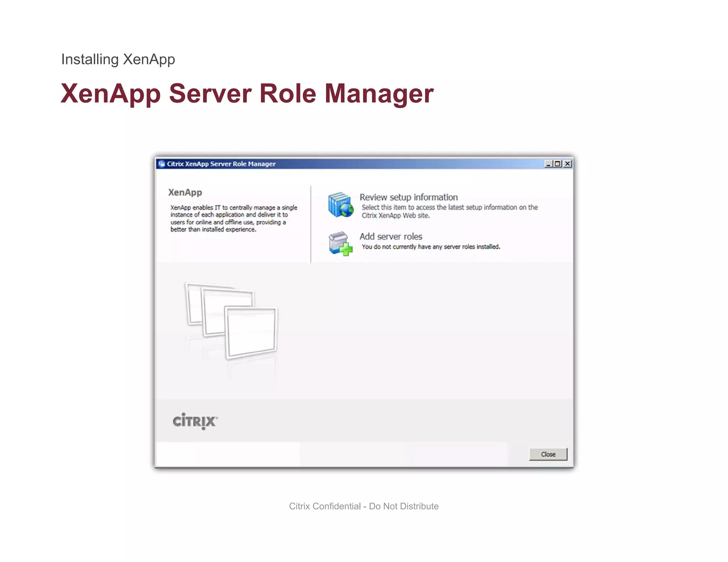Screen dimensions: 728x562
Task: Select the Add server roles link
Action: click(x=391, y=237)
